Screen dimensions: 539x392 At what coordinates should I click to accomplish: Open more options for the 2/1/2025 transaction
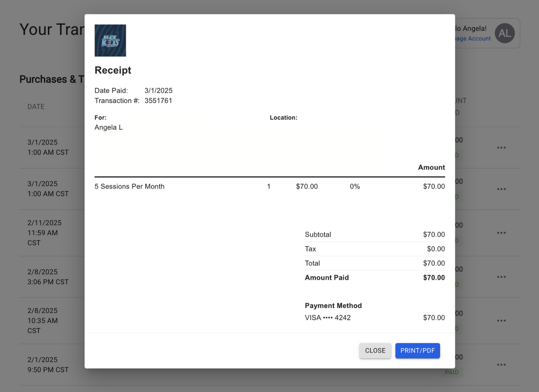click(x=501, y=365)
